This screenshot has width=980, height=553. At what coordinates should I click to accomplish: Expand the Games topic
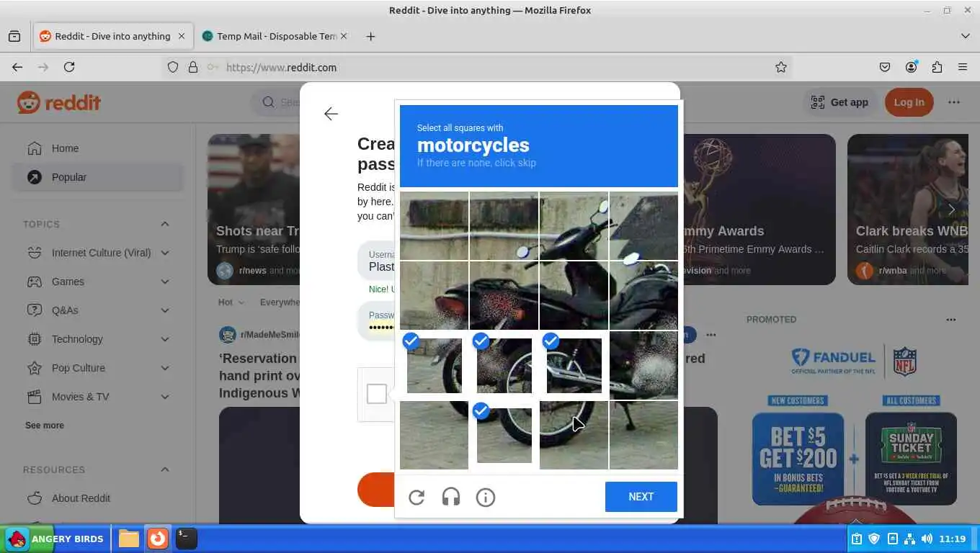tap(165, 282)
